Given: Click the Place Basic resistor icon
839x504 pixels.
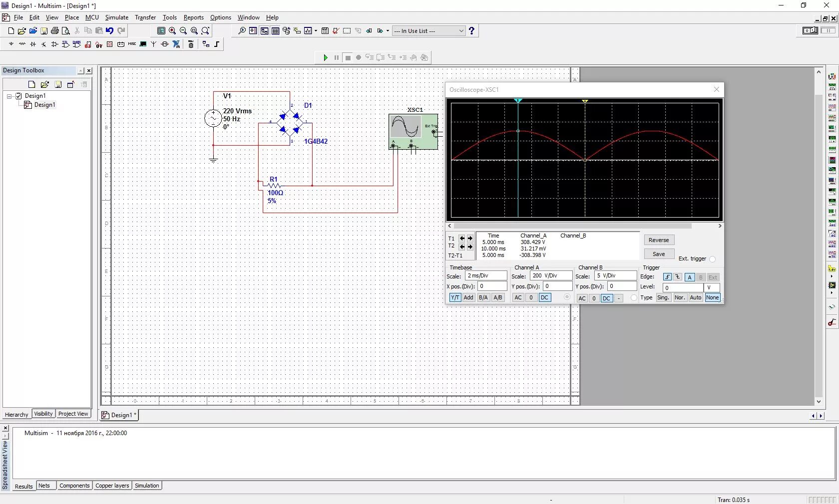Looking at the screenshot, I should click(x=22, y=44).
